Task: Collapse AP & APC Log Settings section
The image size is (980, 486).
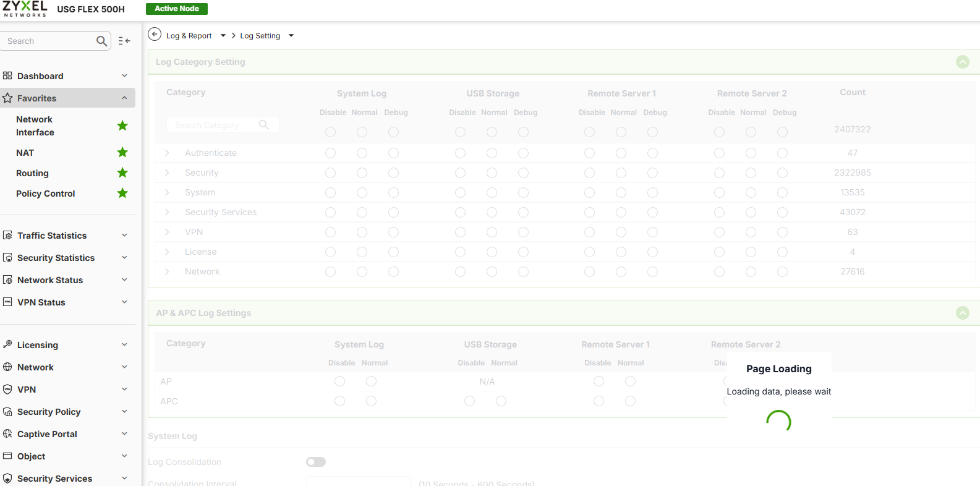Action: (x=963, y=313)
